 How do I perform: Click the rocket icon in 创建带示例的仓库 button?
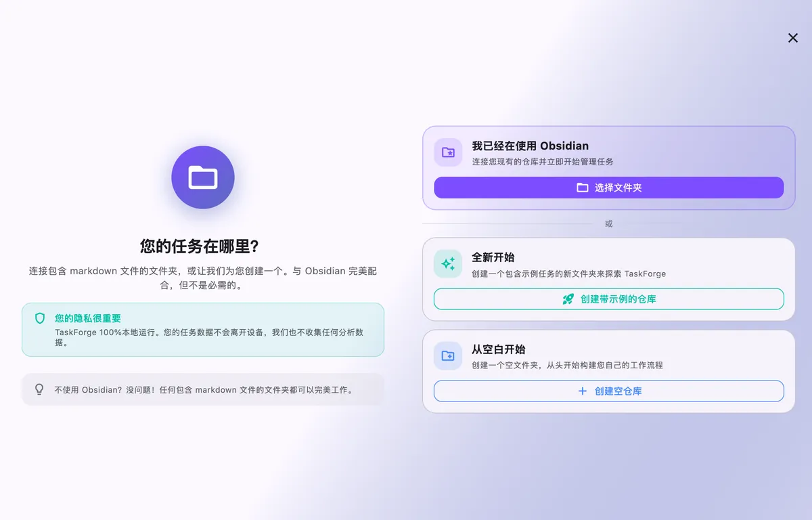[568, 299]
